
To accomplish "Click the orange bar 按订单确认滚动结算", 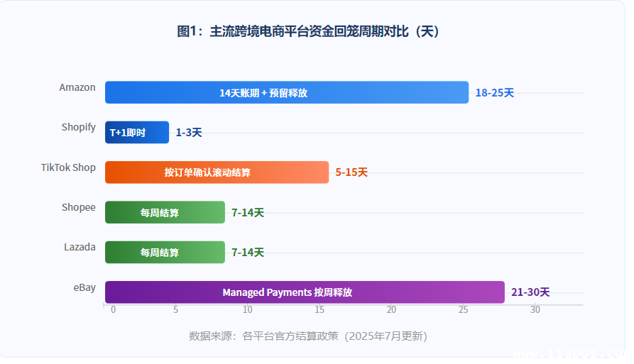I will (x=217, y=172).
